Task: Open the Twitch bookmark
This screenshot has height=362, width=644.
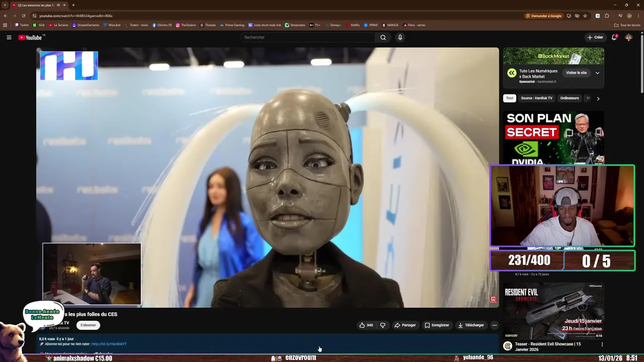Action: (x=22, y=25)
